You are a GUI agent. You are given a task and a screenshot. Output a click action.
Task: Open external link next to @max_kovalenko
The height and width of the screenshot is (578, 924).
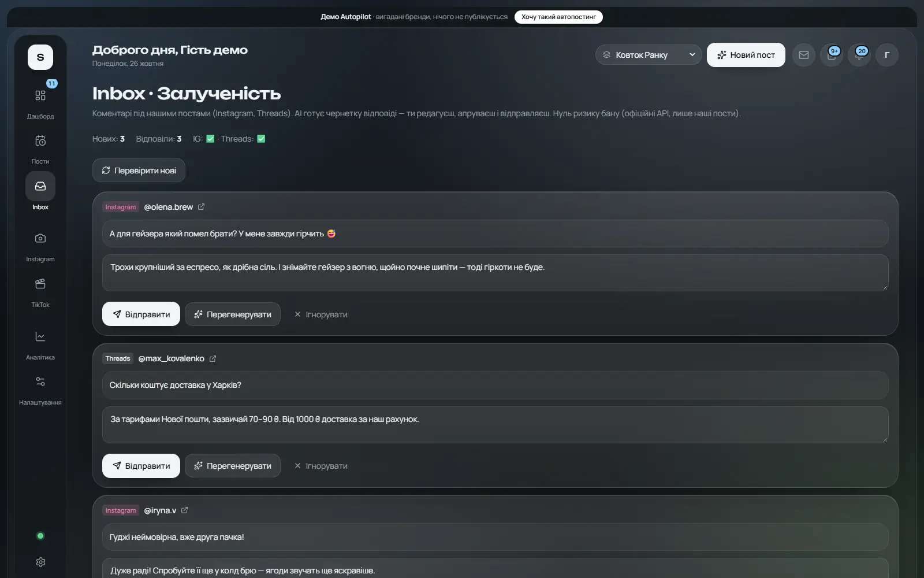point(213,358)
